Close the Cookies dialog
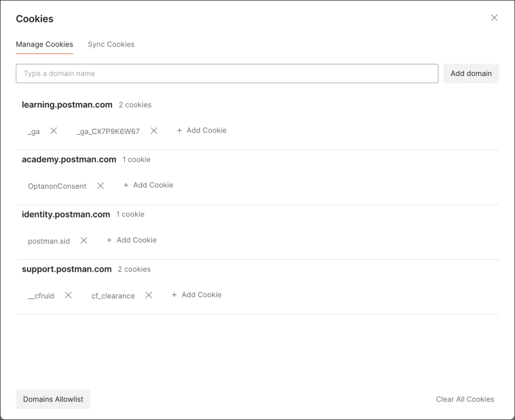The width and height of the screenshot is (515, 420). tap(494, 18)
